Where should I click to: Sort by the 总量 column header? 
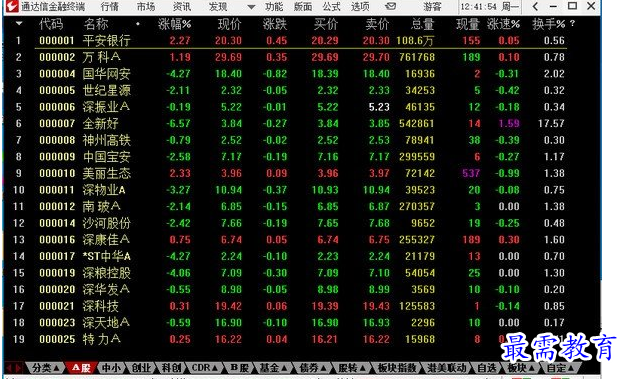point(423,24)
